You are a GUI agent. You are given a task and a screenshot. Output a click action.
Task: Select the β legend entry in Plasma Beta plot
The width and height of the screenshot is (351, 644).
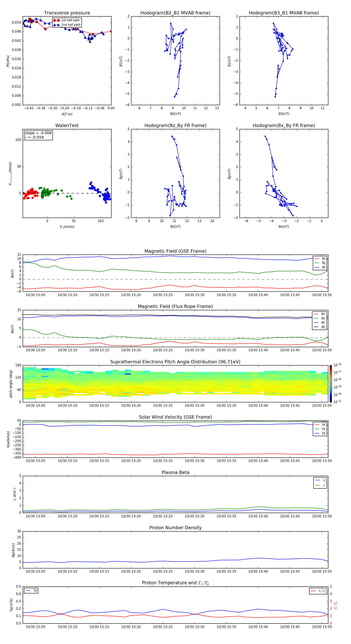320,485
